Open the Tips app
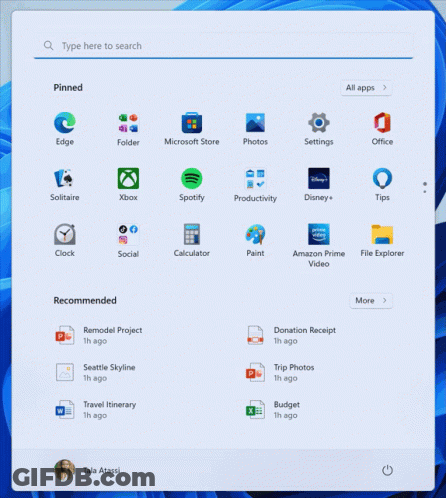This screenshot has height=498, width=446. pos(382,185)
